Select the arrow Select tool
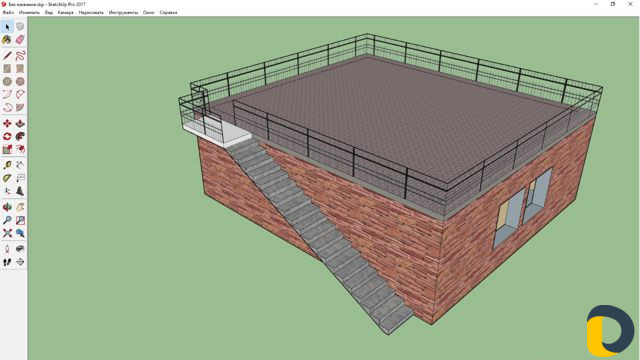This screenshot has height=360, width=640. pos(7,27)
